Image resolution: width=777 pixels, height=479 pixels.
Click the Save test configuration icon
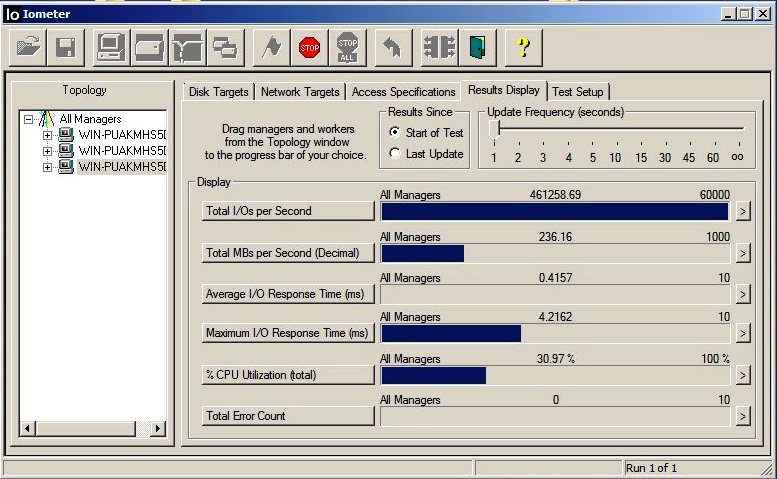click(x=66, y=47)
